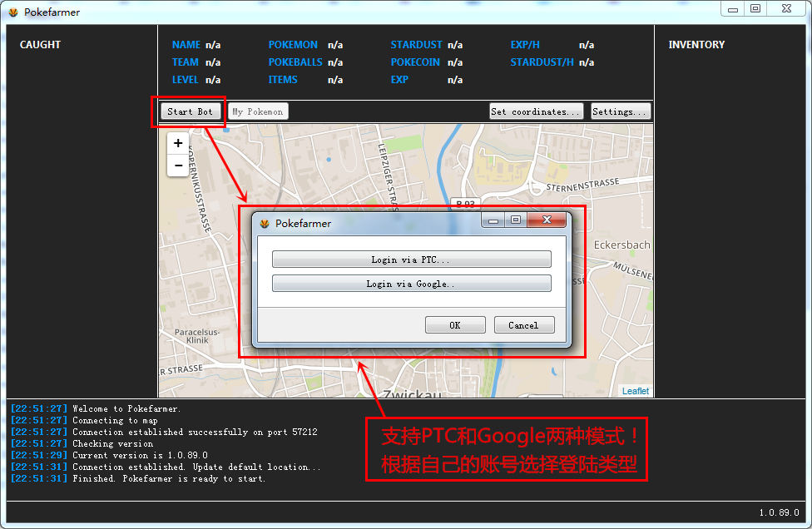Open the My Pokemon list
Image resolution: width=812 pixels, height=529 pixels.
click(x=258, y=111)
